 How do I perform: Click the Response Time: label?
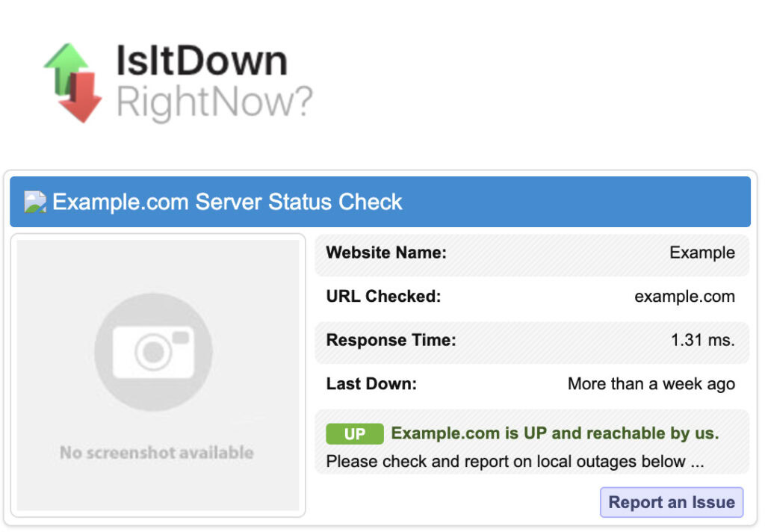pyautogui.click(x=391, y=340)
